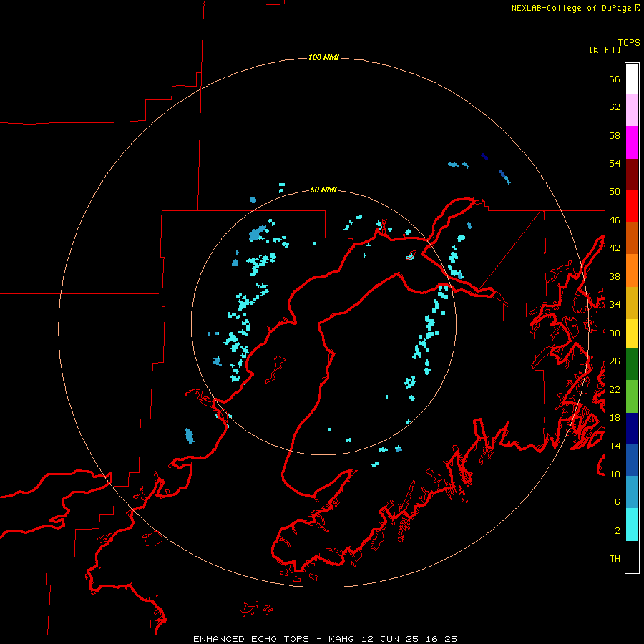Click the 12 JUN 25 date text
The height and width of the screenshot is (644, 644).
[x=390, y=639]
